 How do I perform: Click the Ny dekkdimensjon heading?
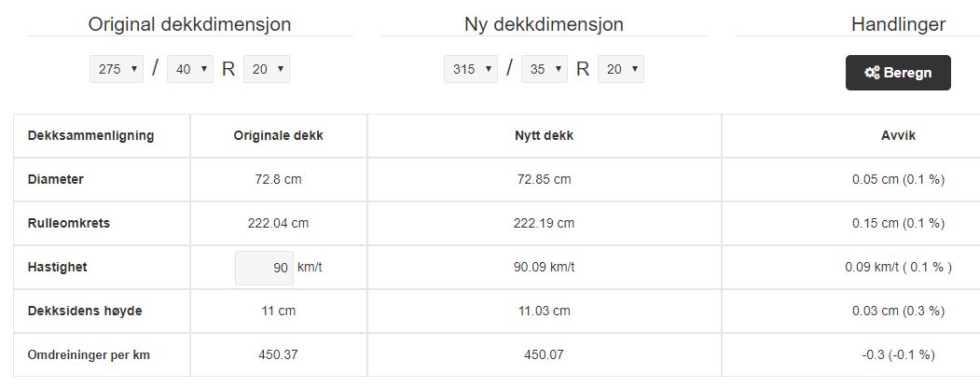pos(544,24)
